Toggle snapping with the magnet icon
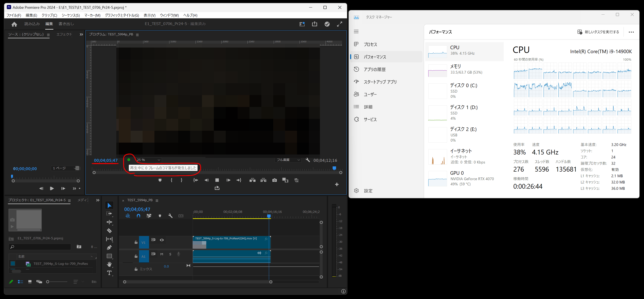 (x=139, y=216)
